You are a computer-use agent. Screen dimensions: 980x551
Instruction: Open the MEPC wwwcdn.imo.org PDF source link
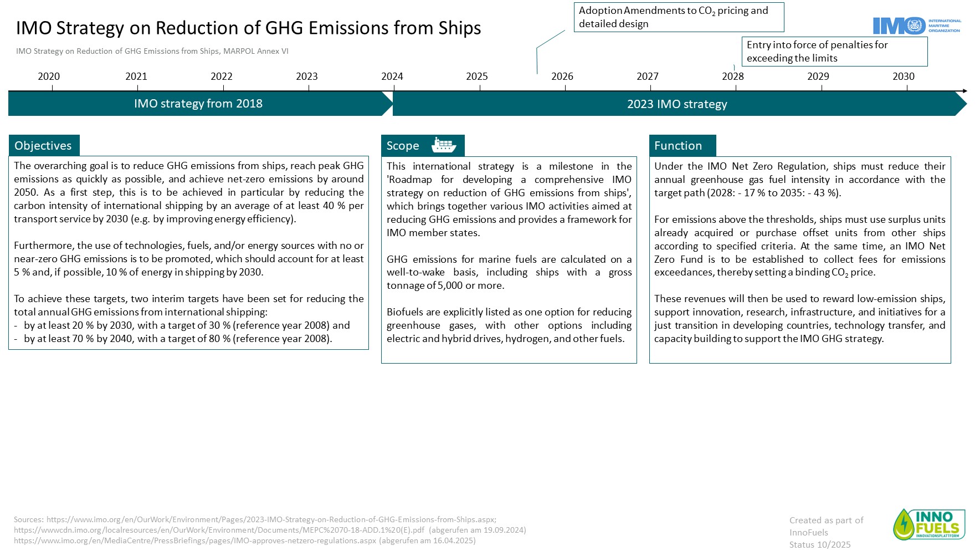click(219, 530)
